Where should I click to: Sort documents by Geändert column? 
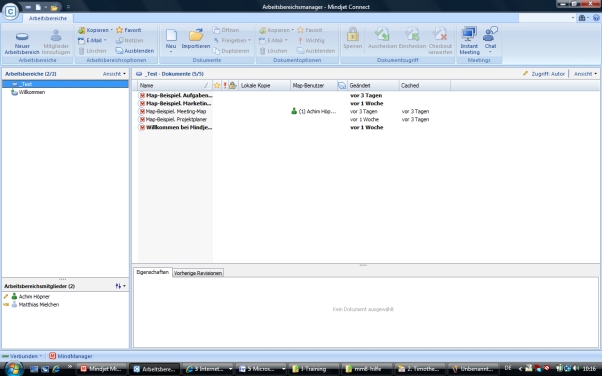click(x=373, y=86)
